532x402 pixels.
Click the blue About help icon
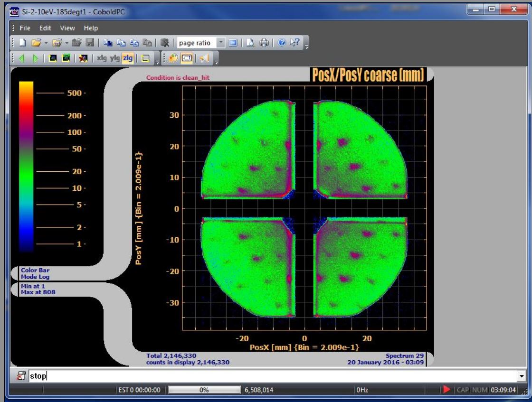[282, 43]
